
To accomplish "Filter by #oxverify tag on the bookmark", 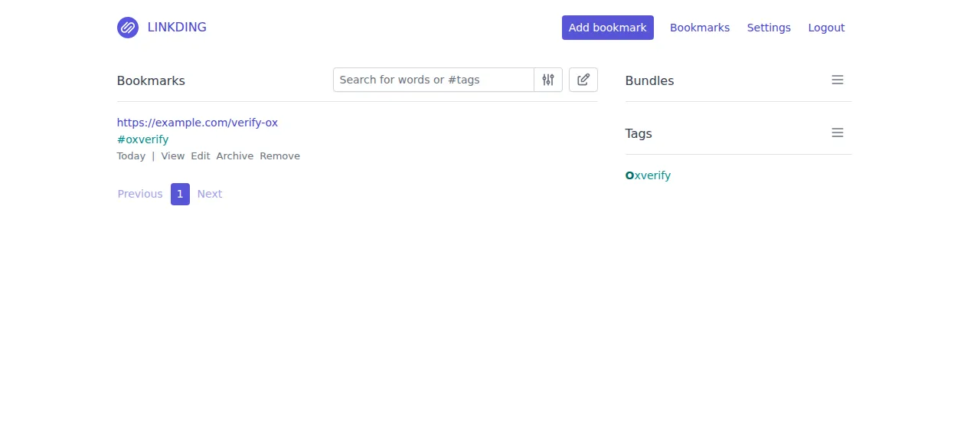I will coord(143,139).
